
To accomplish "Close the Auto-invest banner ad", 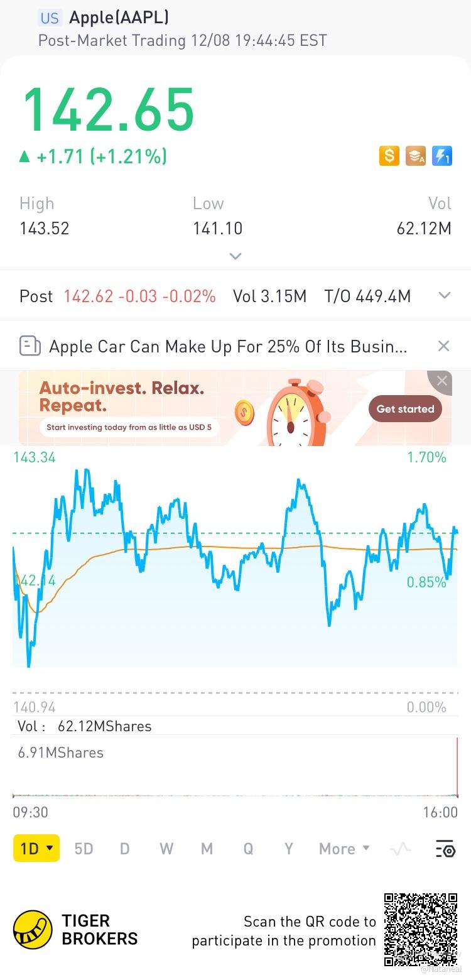I will point(442,381).
